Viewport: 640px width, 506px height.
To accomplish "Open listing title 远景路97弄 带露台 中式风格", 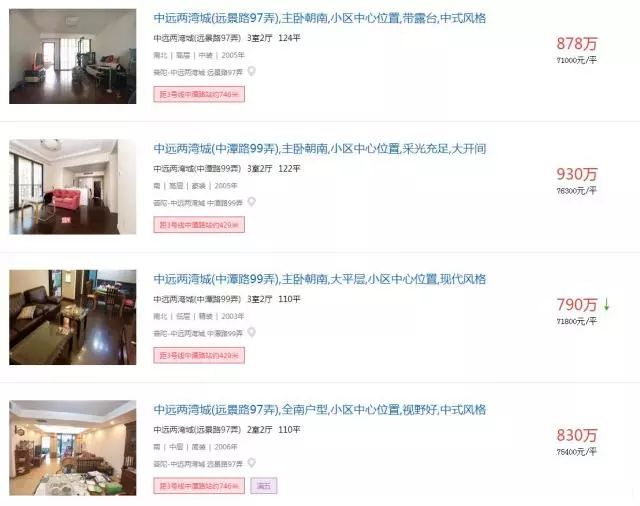I will point(320,18).
